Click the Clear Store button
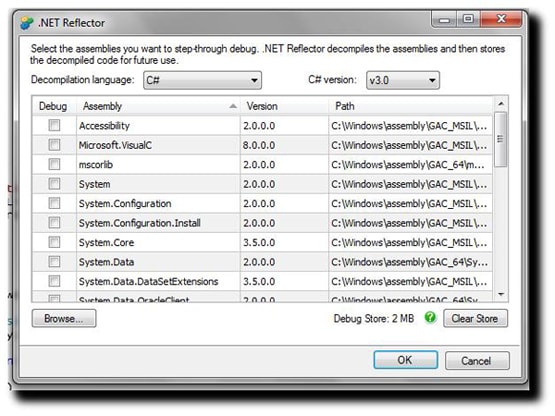 coord(475,318)
